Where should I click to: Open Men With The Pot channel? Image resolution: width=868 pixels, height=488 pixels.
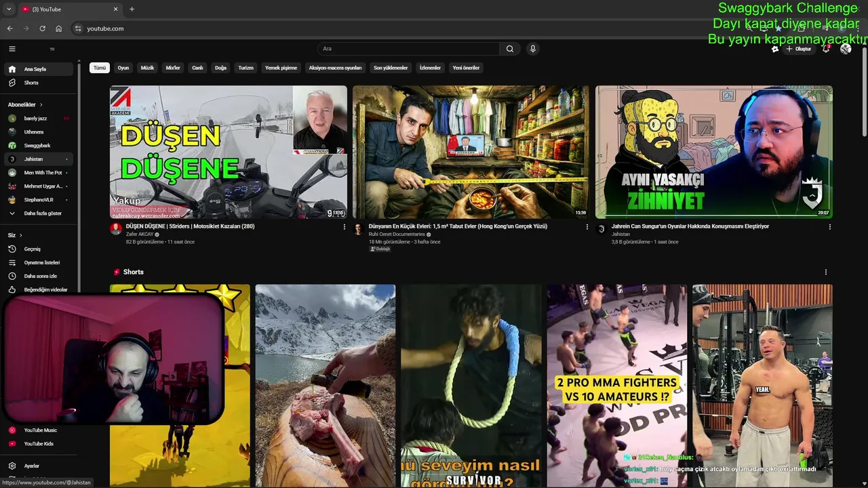click(x=39, y=173)
